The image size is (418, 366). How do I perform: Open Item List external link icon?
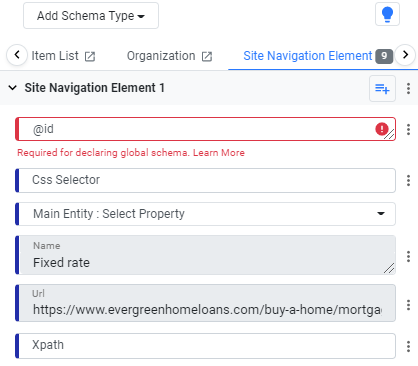pos(90,56)
